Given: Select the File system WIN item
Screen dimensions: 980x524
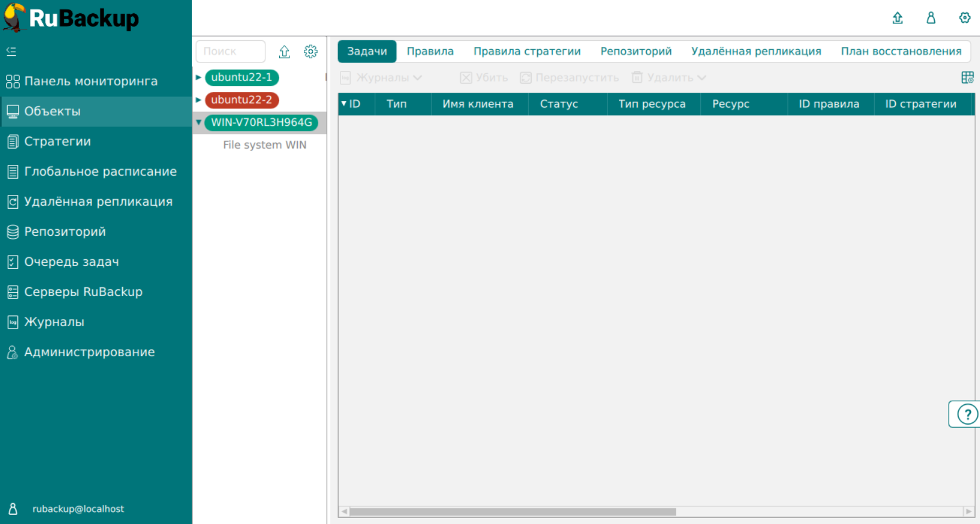Looking at the screenshot, I should 264,145.
